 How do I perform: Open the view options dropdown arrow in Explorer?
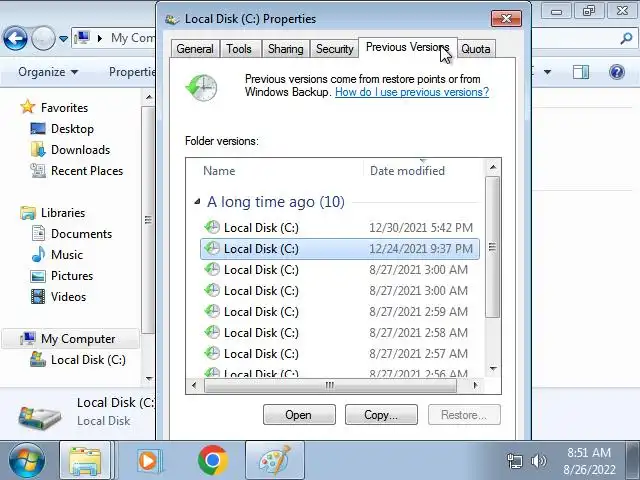click(547, 72)
